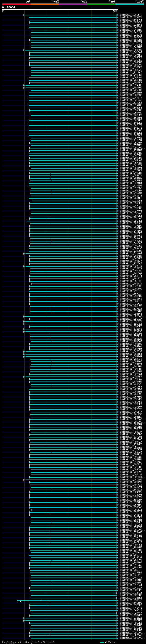Select the UniRef100_B9SR13 label
This screenshot has width=146, height=644.
click(131, 324)
